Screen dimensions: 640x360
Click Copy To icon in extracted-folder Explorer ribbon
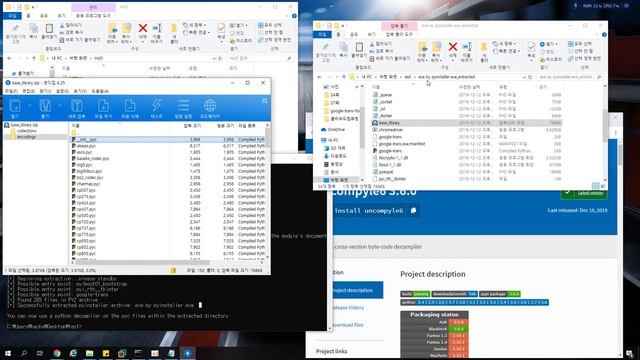point(437,47)
